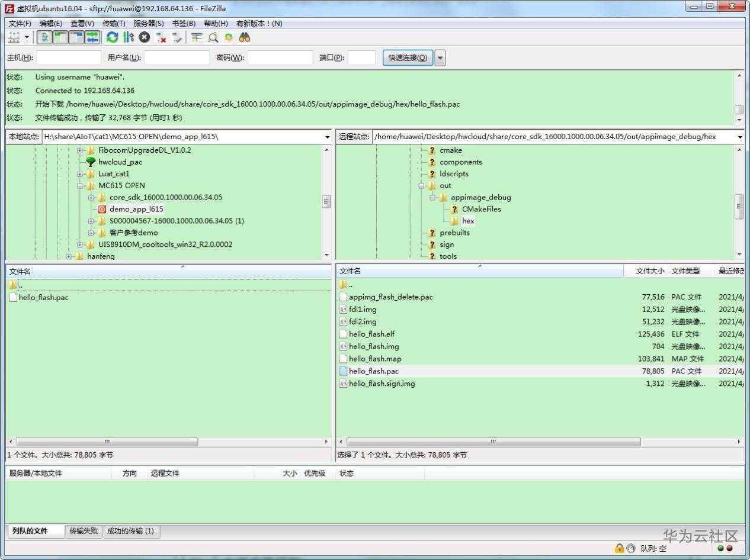Screen dimensions: 750x560
Task: Expand FibocomUpgradeDL_V1.0.2 folder
Action: [80, 150]
